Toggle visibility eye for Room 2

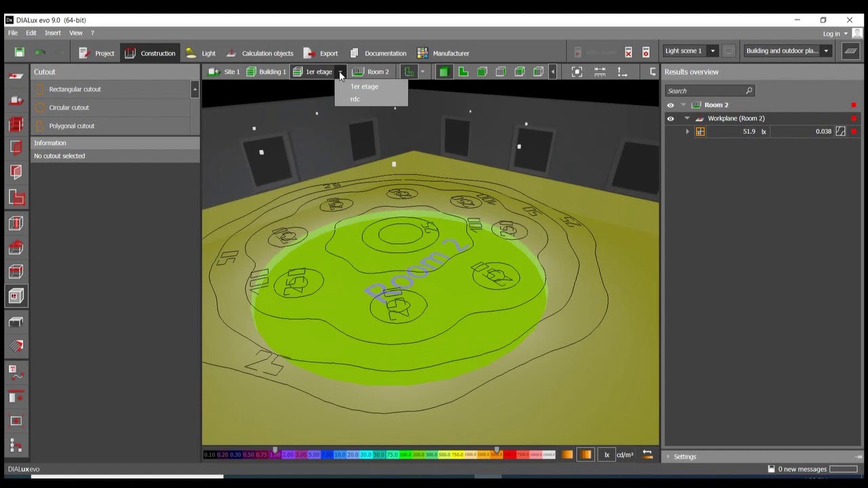coord(671,105)
